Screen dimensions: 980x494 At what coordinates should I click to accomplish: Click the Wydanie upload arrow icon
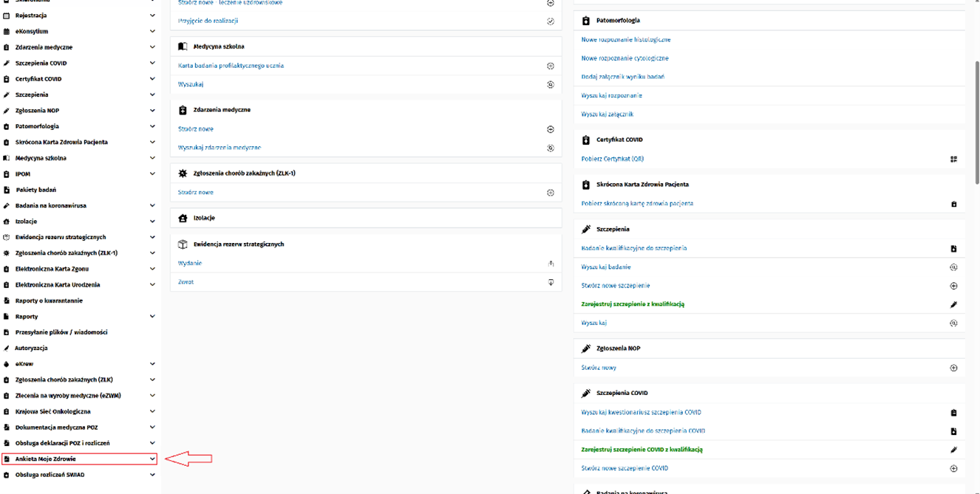[551, 264]
